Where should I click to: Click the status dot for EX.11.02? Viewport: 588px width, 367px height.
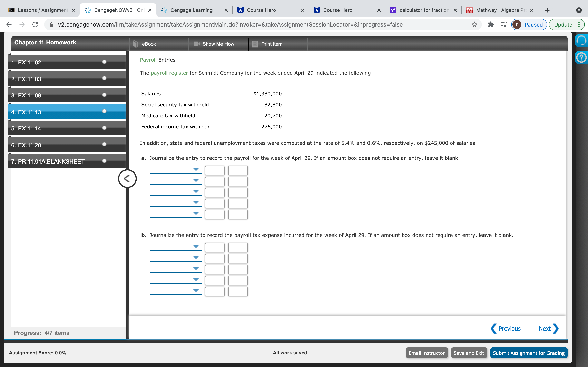pyautogui.click(x=104, y=62)
